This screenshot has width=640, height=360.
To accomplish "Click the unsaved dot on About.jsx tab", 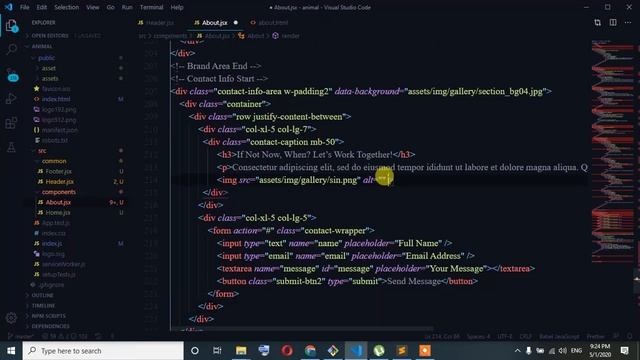I will (236, 22).
